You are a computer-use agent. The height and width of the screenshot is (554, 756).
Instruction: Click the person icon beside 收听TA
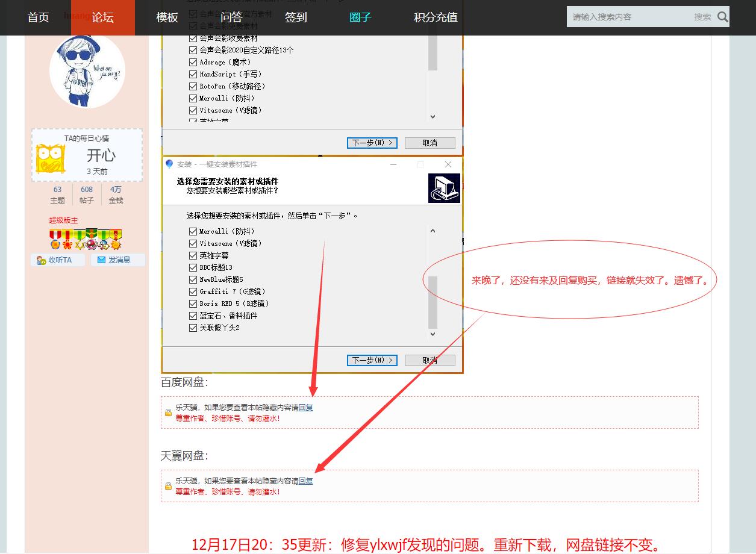pos(41,260)
